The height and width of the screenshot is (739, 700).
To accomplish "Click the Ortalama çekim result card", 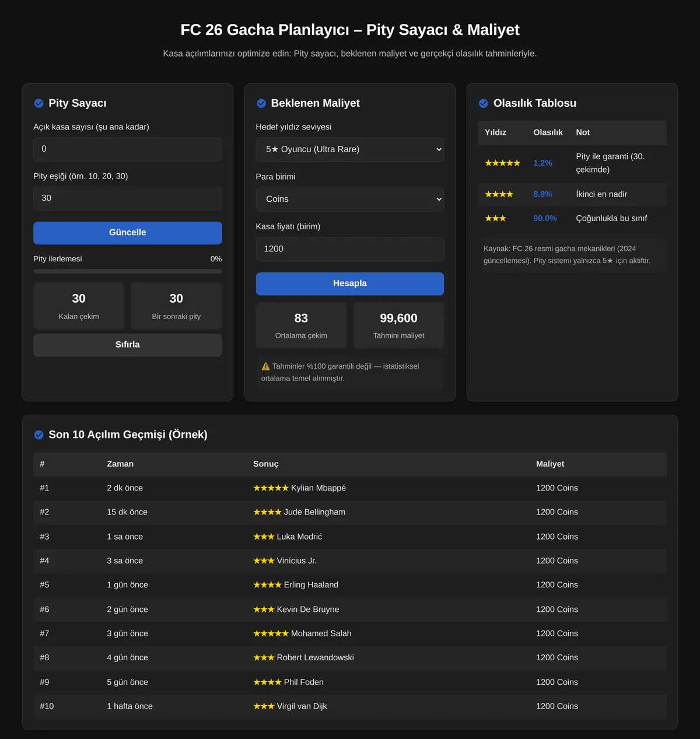I will pos(301,325).
